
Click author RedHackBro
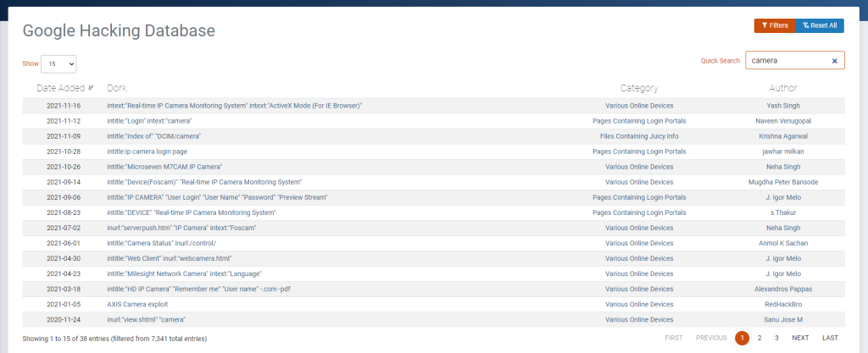[x=782, y=304]
